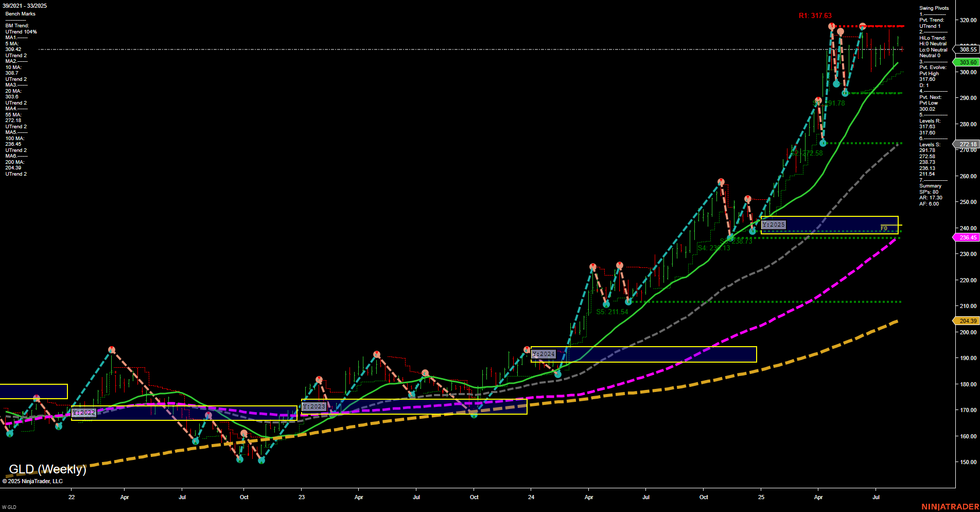Viewport: 980px width, 512px height.
Task: Click the Swing Pivots panel heading
Action: pyautogui.click(x=933, y=8)
